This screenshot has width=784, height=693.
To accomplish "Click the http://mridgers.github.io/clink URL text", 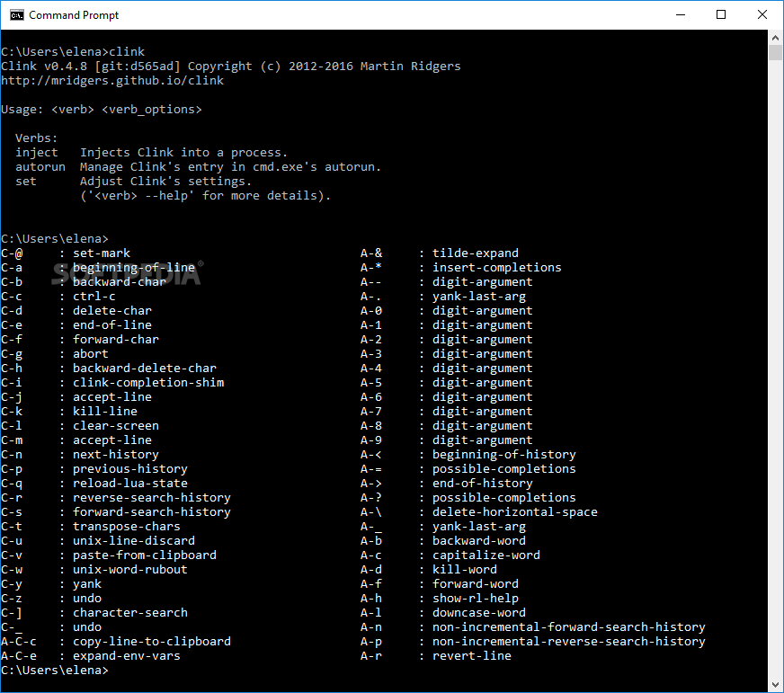I will click(x=112, y=81).
